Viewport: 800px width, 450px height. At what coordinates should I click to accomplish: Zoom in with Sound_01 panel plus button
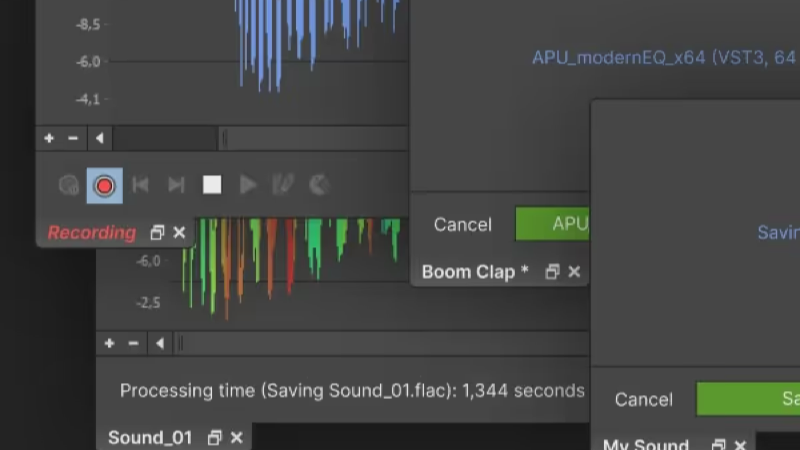pos(109,343)
